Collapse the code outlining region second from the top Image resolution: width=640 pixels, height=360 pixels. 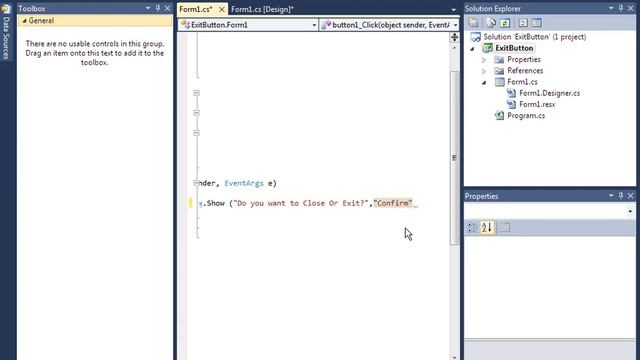196,113
